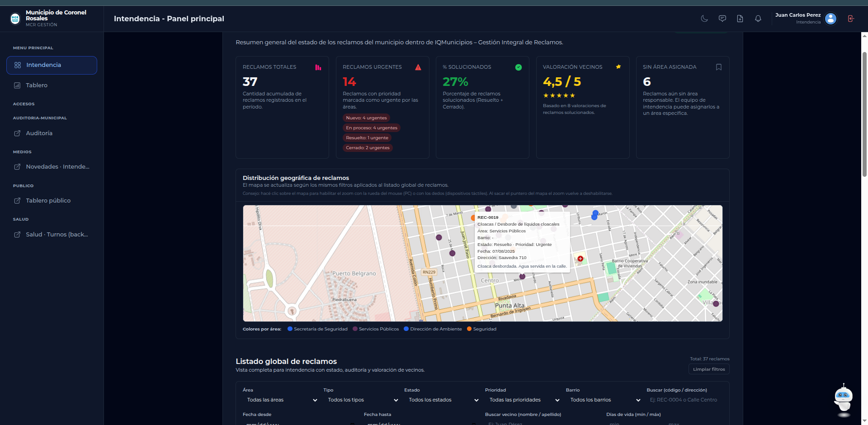The image size is (868, 425).
Task: Click the star icon on Valoración Vecinos card
Action: [618, 66]
